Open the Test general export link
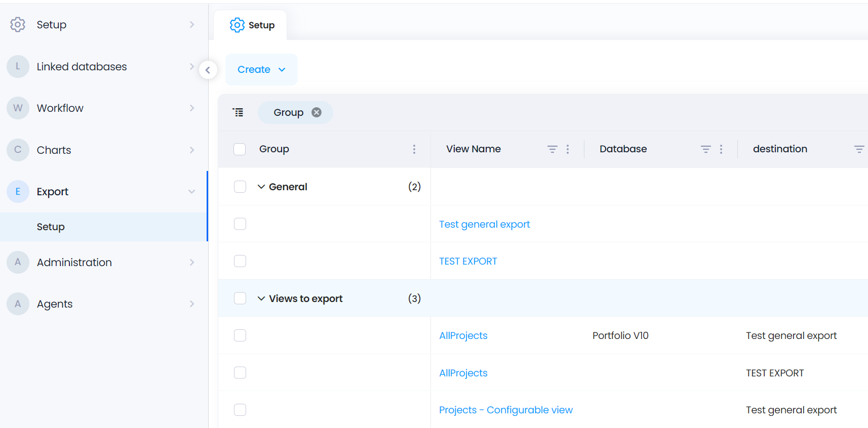Image resolution: width=868 pixels, height=428 pixels. point(484,224)
